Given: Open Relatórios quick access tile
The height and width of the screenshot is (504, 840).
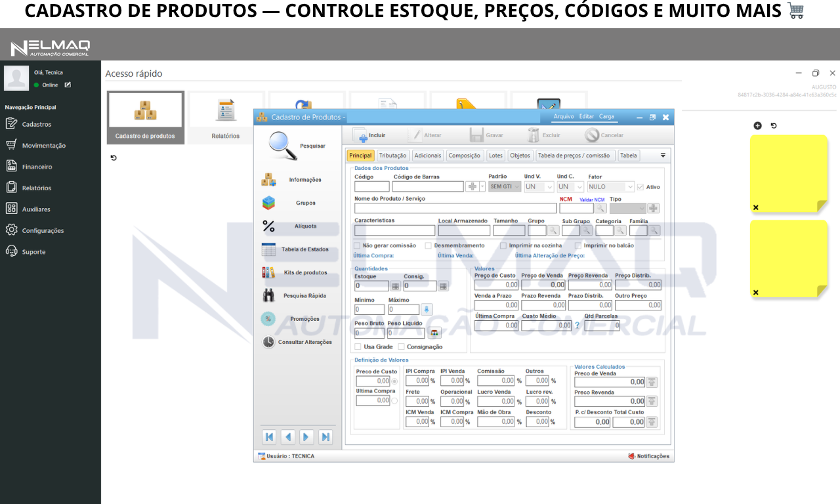Looking at the screenshot, I should point(225,117).
